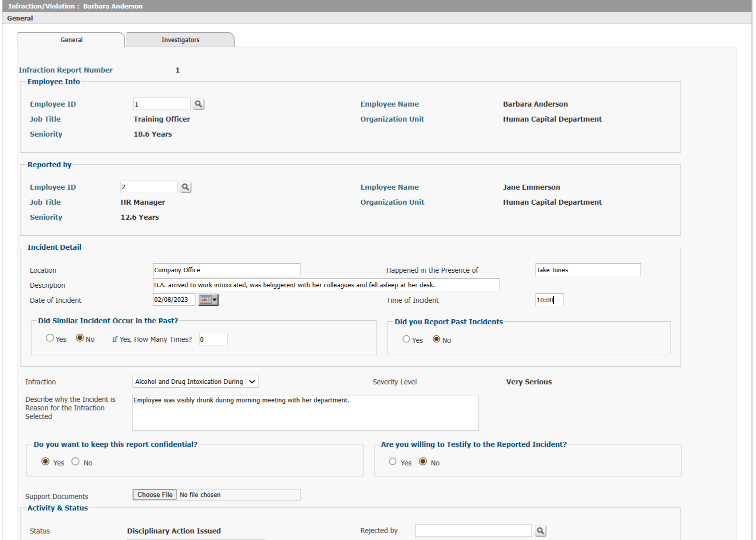Select No under Did you Report Past Incidents
This screenshot has height=540, width=756.
[x=436, y=339]
